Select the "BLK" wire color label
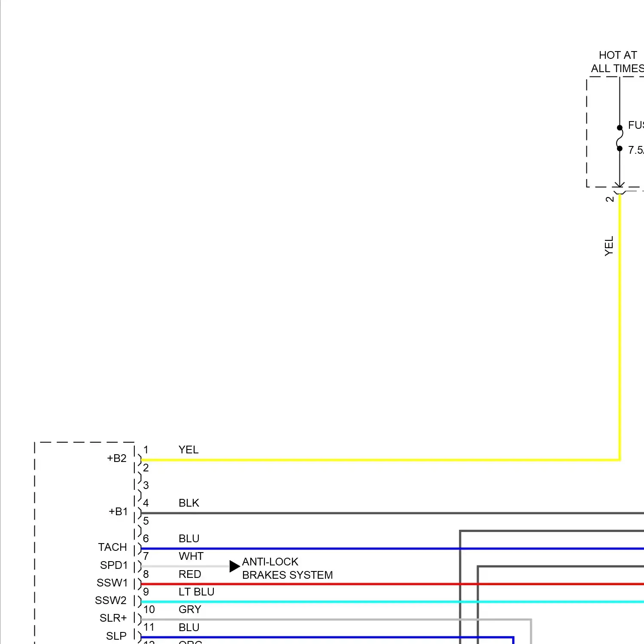The image size is (644, 644). [189, 503]
